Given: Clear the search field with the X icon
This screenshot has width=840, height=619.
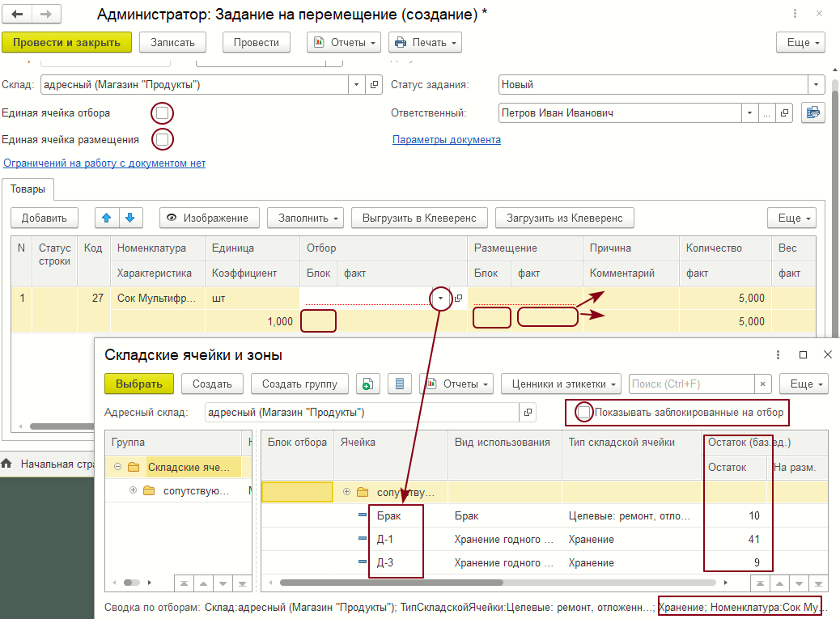Looking at the screenshot, I should coord(762,384).
